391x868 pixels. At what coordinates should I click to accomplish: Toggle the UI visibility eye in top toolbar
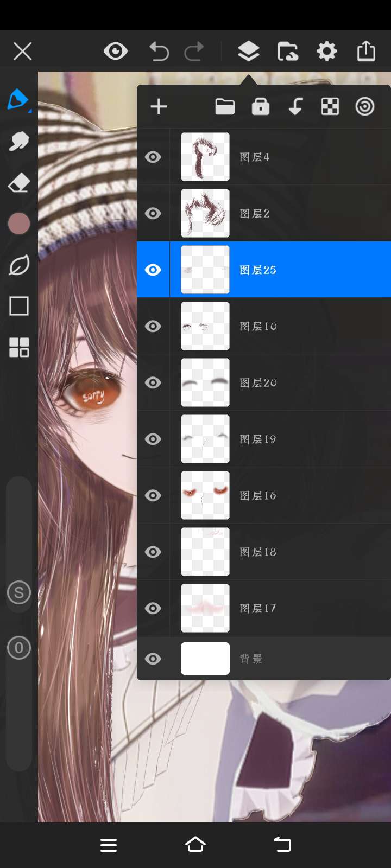click(116, 52)
